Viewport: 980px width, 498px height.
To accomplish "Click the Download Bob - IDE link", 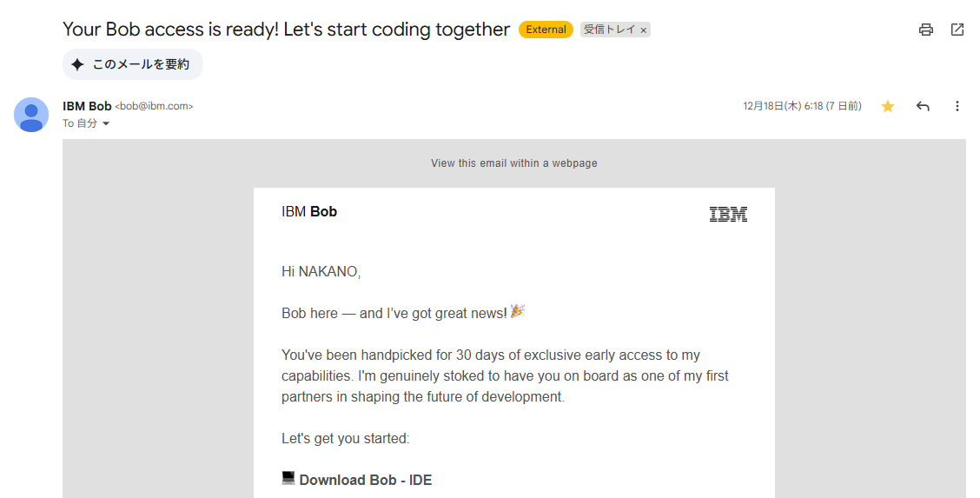I will [x=366, y=480].
